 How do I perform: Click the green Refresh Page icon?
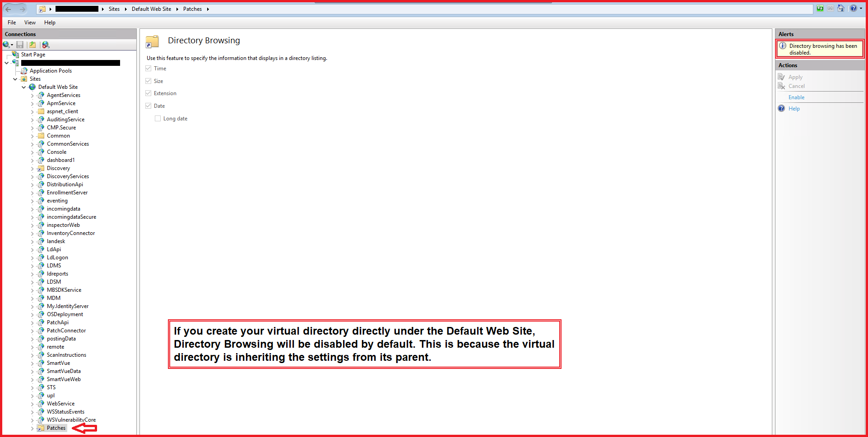pos(820,9)
